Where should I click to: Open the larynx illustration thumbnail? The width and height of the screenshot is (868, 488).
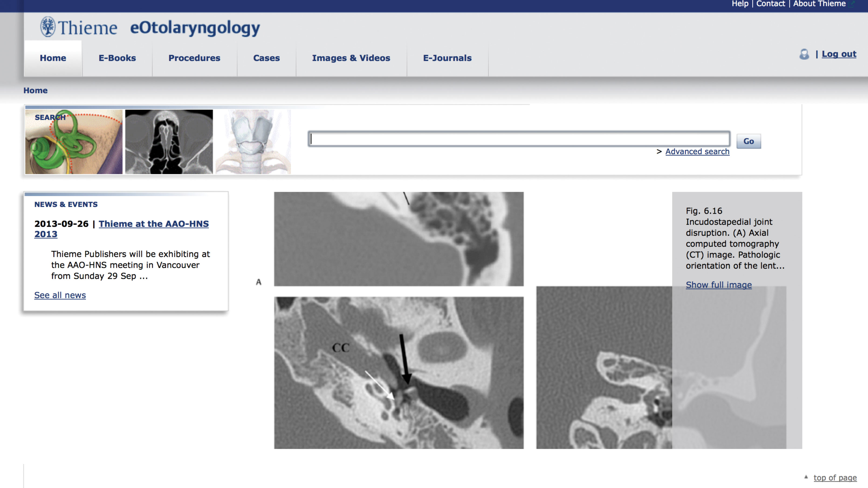[x=253, y=142]
